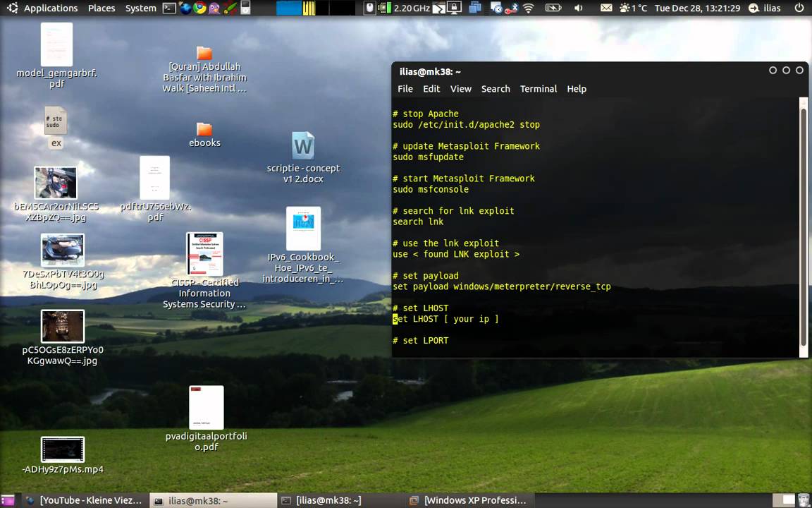Screen dimensions: 812x508
Task: Open the CPU frequency 2.20 GHz monitor
Action: click(404, 8)
